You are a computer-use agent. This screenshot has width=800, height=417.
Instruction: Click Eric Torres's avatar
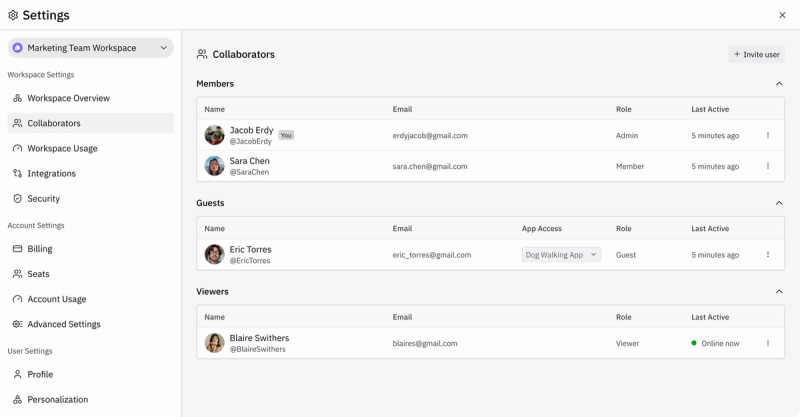(x=214, y=254)
